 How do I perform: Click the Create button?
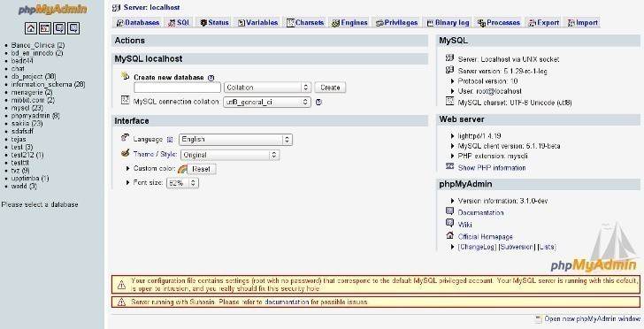[330, 88]
